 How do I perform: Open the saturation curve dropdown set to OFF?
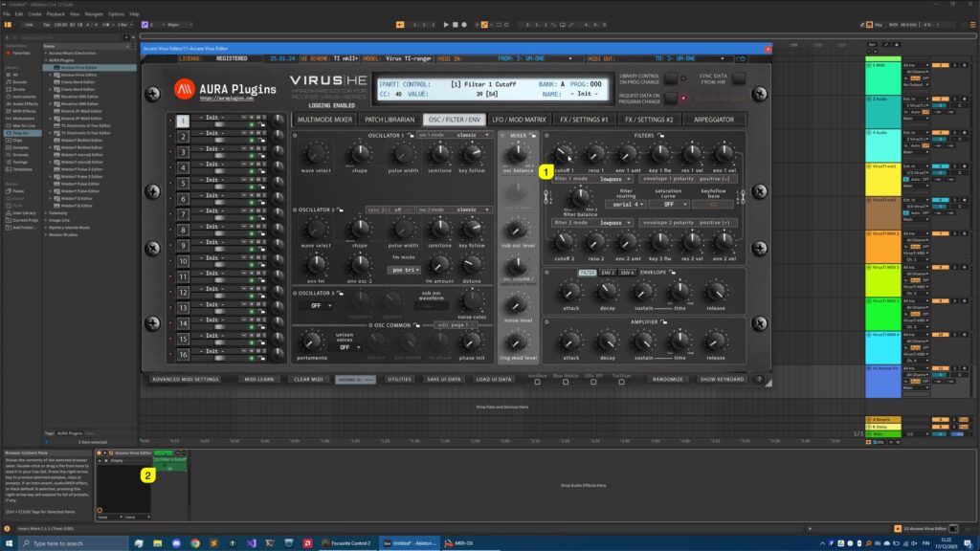[669, 205]
